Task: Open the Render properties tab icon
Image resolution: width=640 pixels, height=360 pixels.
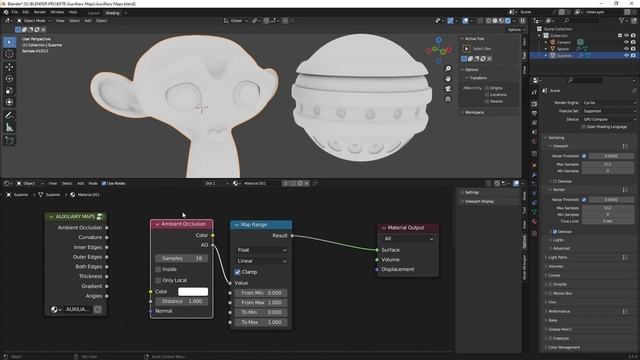Action: 534,104
